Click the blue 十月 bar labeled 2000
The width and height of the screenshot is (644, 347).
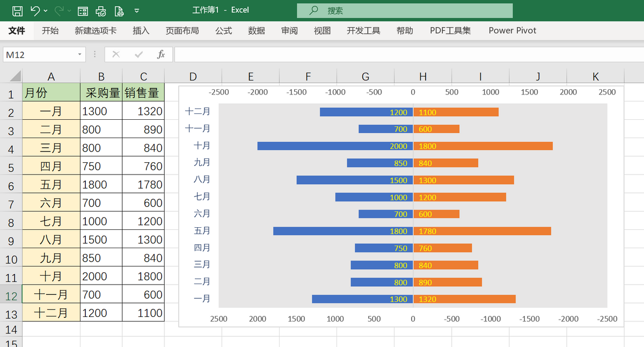tap(335, 146)
